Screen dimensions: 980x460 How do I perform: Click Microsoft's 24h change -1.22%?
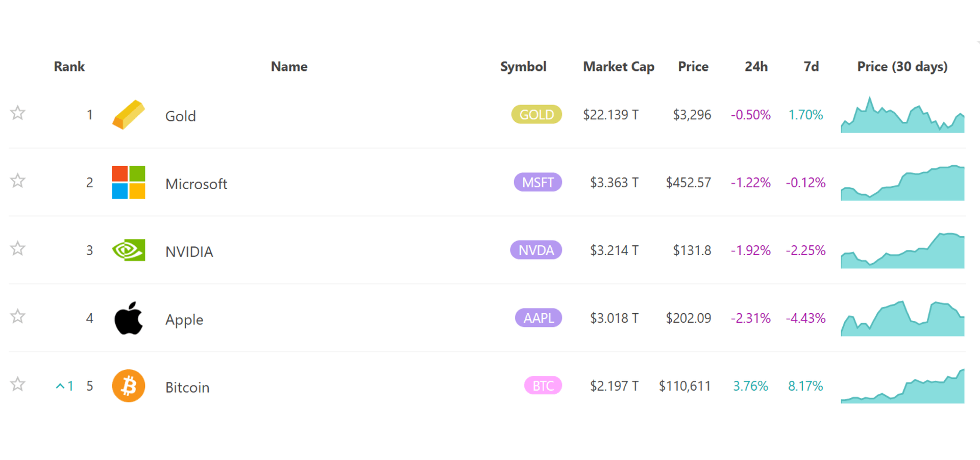(x=751, y=183)
